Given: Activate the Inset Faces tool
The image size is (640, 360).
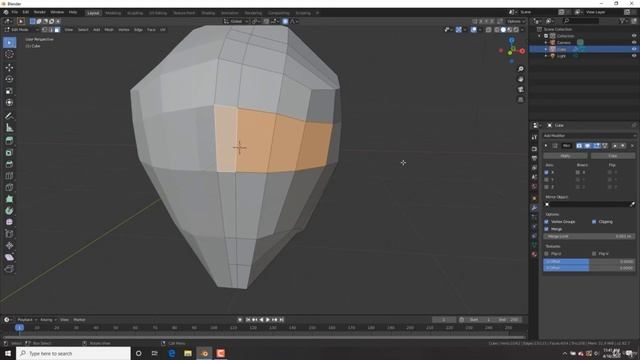Looking at the screenshot, I should pos(9,153).
